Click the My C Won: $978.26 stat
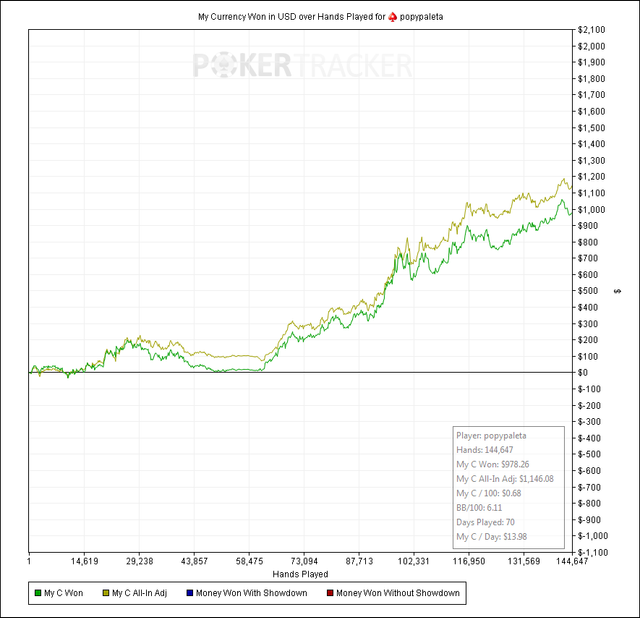The image size is (640, 618). [493, 464]
